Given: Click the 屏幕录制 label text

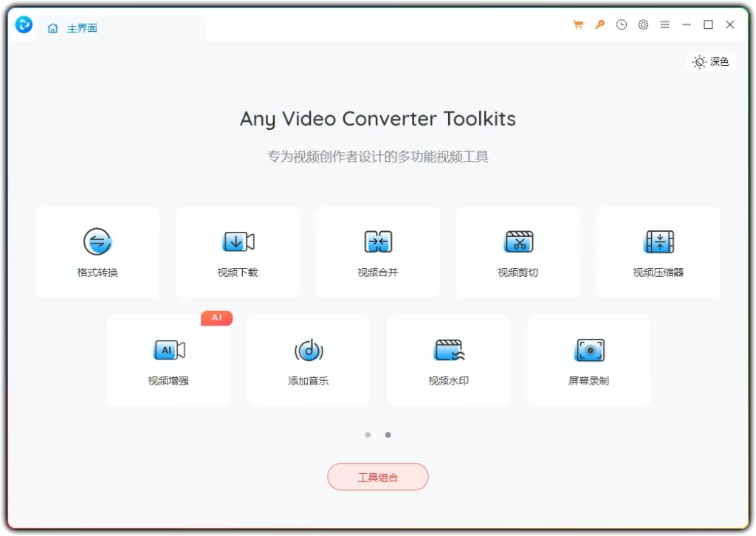Looking at the screenshot, I should tap(589, 381).
